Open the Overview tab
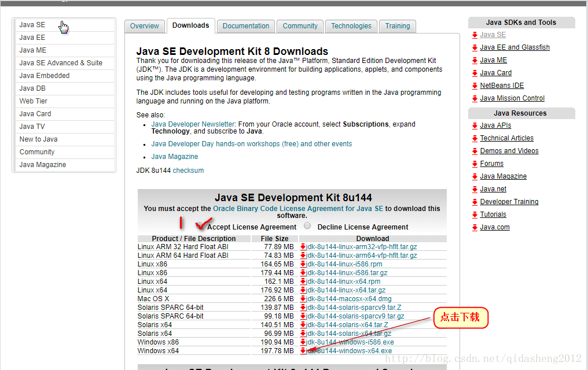This screenshot has width=588, height=370. pos(144,26)
